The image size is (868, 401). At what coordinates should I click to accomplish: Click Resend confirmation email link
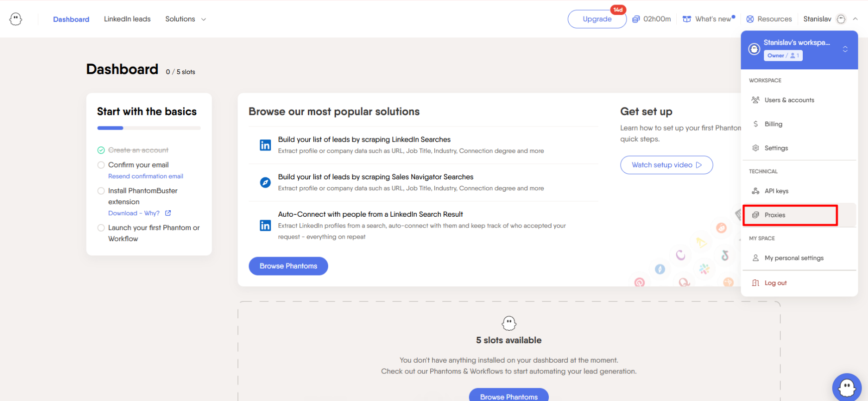pos(145,176)
